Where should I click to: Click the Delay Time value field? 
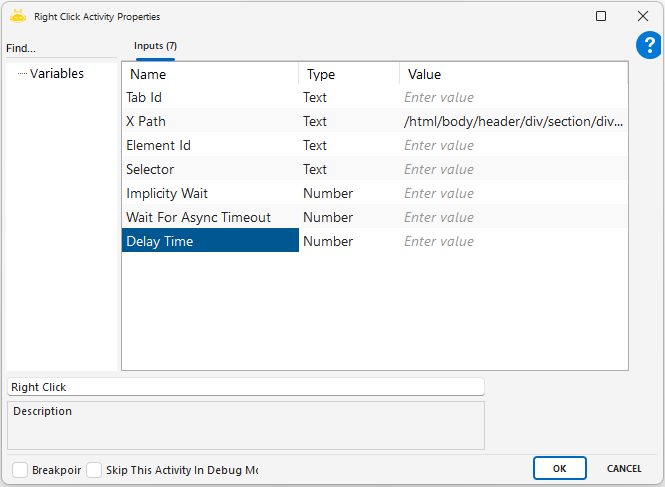513,242
